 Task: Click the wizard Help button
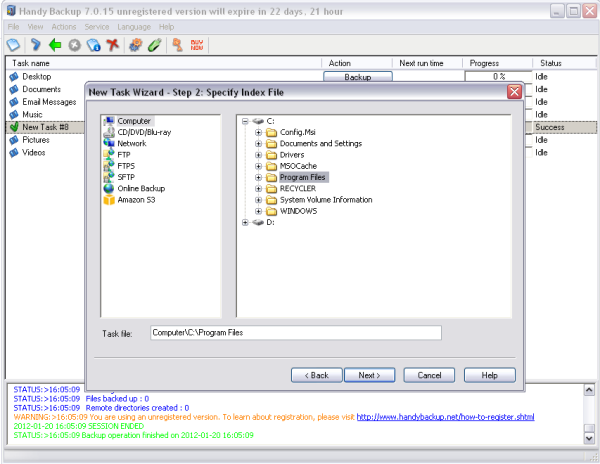(x=489, y=375)
